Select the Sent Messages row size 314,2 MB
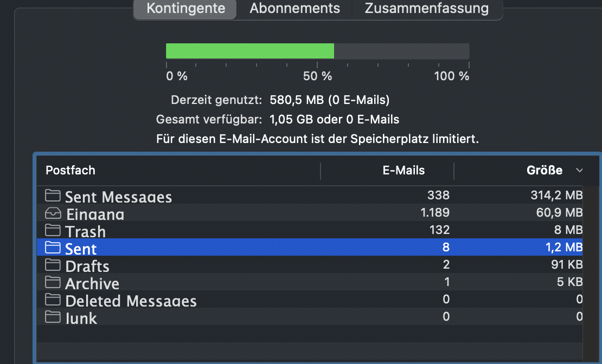Image resolution: width=602 pixels, height=364 pixels. [556, 196]
